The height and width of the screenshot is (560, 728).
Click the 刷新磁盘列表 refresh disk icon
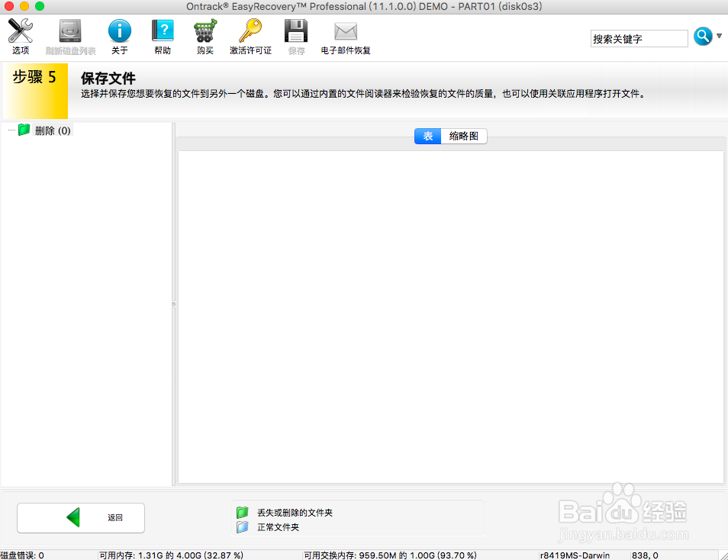click(70, 31)
